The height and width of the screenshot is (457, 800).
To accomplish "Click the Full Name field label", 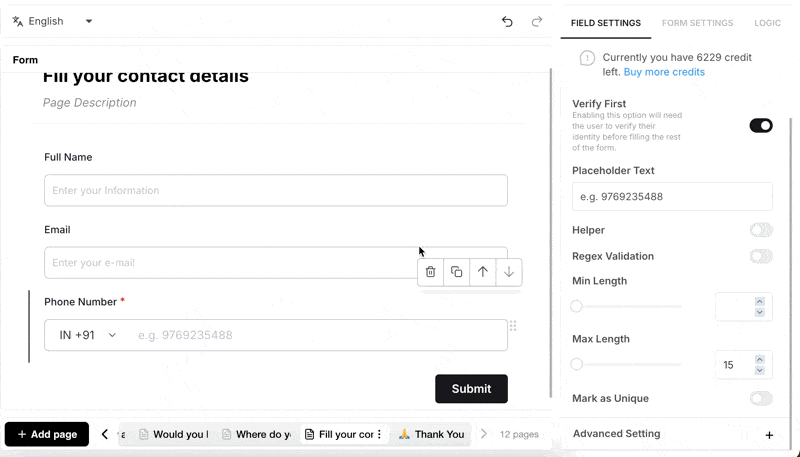I will [x=68, y=157].
